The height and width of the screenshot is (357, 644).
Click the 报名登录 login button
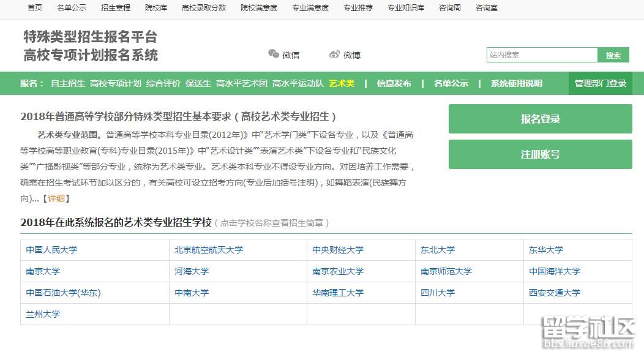pos(540,119)
